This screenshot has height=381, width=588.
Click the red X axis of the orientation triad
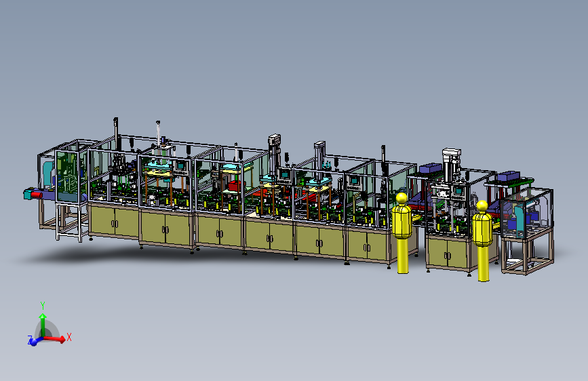pyautogui.click(x=56, y=338)
